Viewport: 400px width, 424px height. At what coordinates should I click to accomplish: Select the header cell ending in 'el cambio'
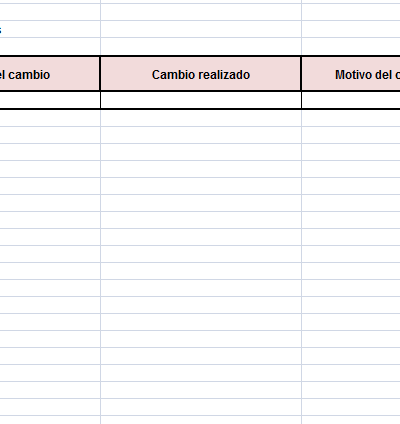[x=50, y=73]
